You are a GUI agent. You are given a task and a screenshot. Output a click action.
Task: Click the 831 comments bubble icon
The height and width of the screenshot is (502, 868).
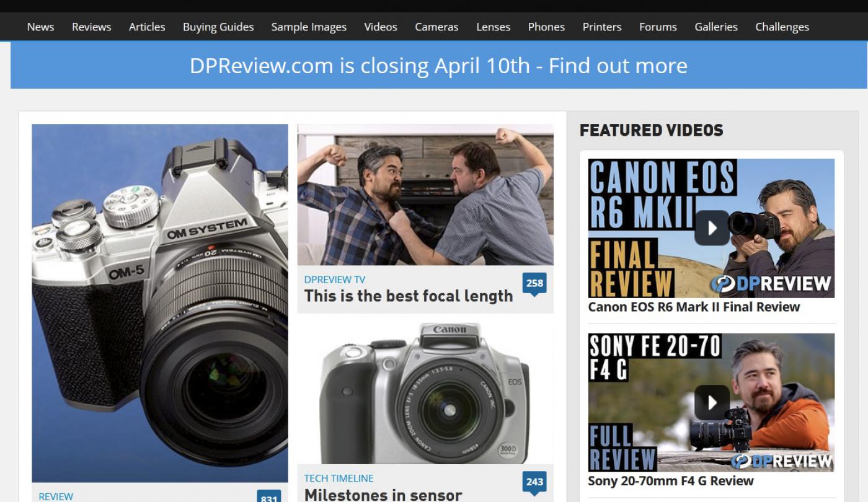point(269,496)
